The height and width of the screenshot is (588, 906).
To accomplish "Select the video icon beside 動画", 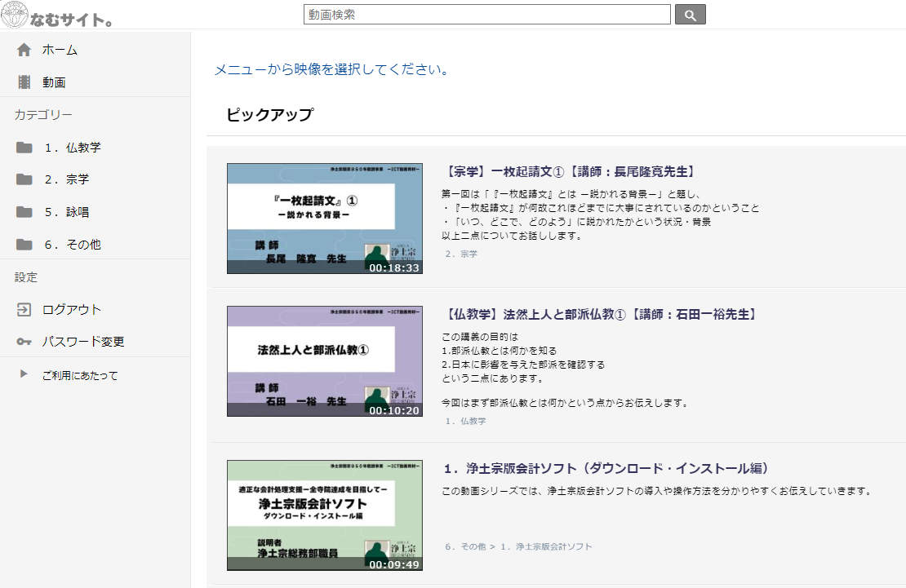I will coord(24,82).
